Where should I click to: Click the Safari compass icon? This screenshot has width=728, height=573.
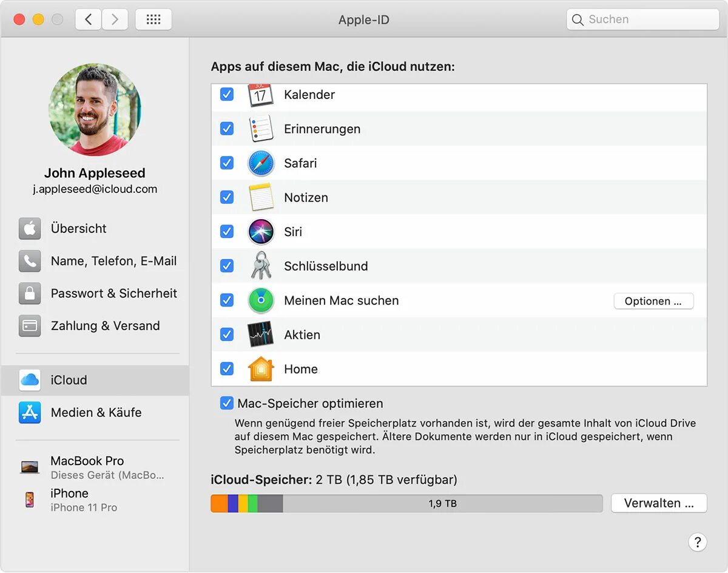pos(261,163)
